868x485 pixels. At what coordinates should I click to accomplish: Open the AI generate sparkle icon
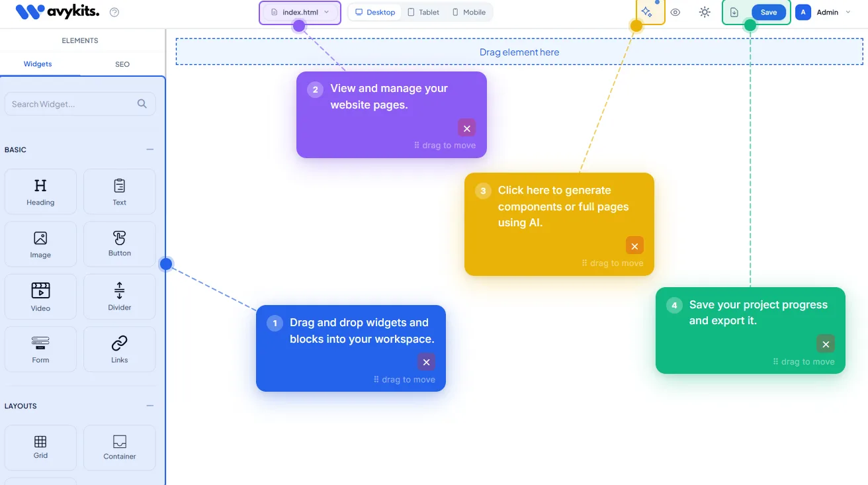pos(647,12)
